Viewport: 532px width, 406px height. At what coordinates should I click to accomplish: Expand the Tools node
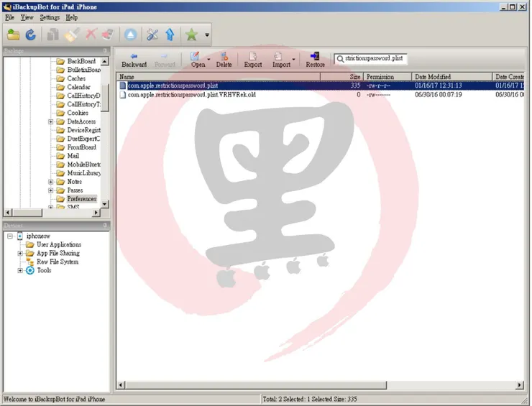coord(20,270)
